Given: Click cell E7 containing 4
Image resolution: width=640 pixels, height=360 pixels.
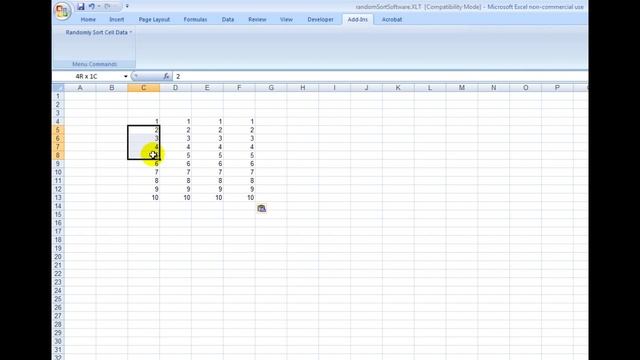Looking at the screenshot, I should (x=207, y=147).
